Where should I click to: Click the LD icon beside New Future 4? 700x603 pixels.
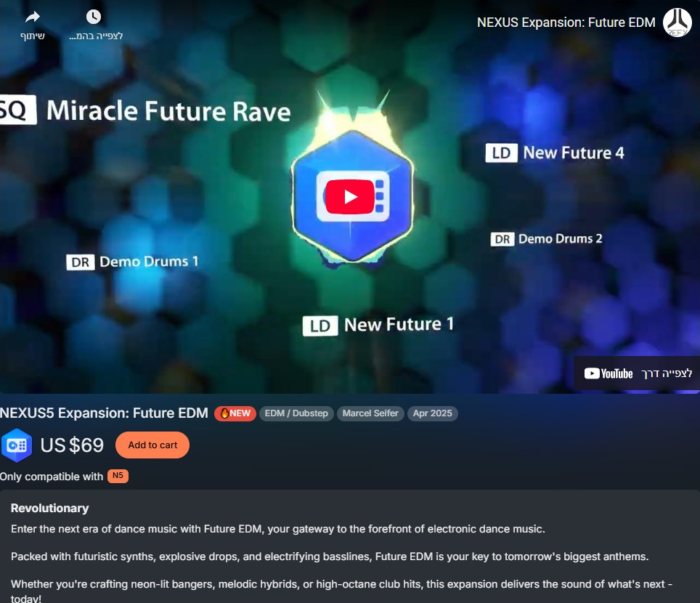point(501,153)
